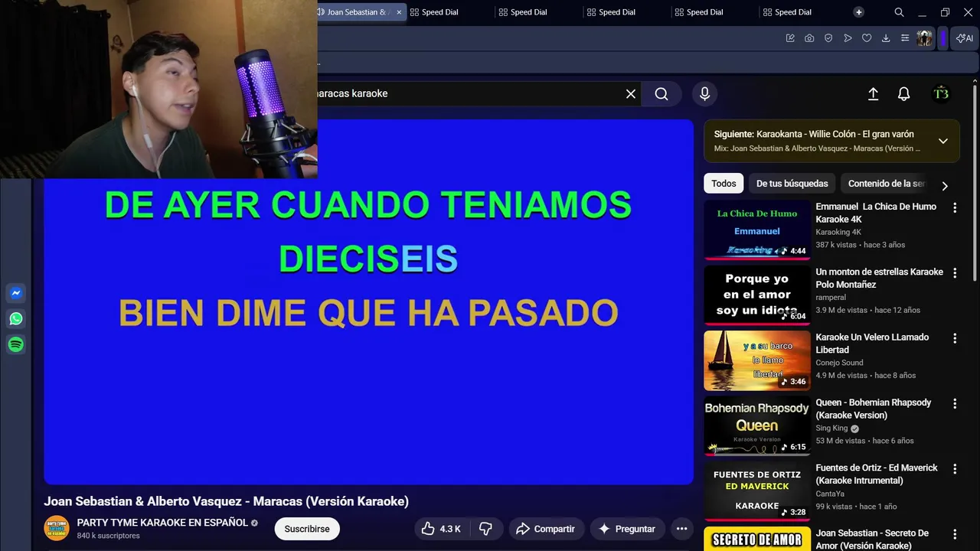Image resolution: width=980 pixels, height=551 pixels.
Task: Clear the YouTube search box text
Action: click(631, 93)
